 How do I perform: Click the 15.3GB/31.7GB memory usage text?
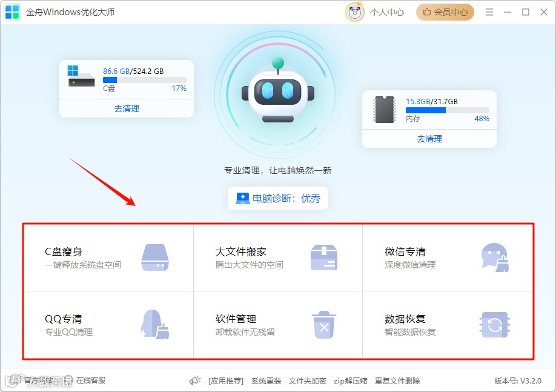(432, 102)
